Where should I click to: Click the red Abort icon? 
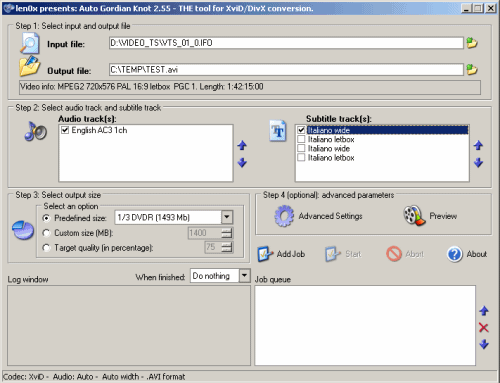point(394,254)
